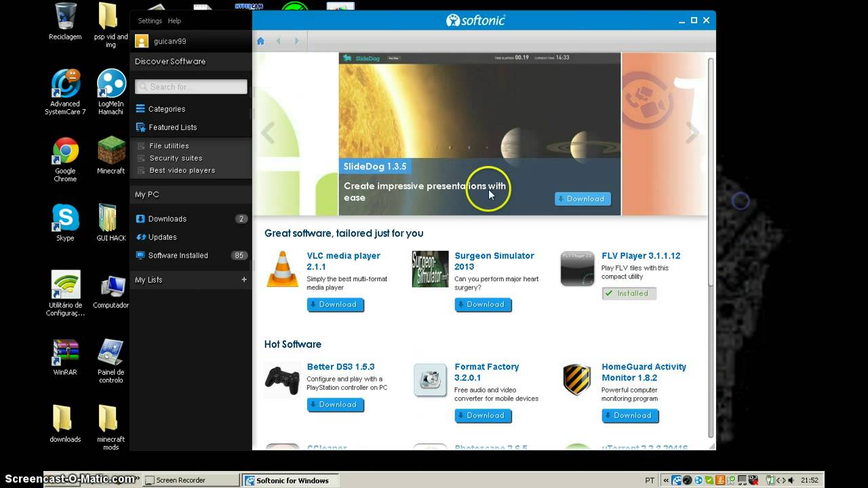The height and width of the screenshot is (488, 868).
Task: Open GUI HACK desktop icon
Action: point(111,223)
